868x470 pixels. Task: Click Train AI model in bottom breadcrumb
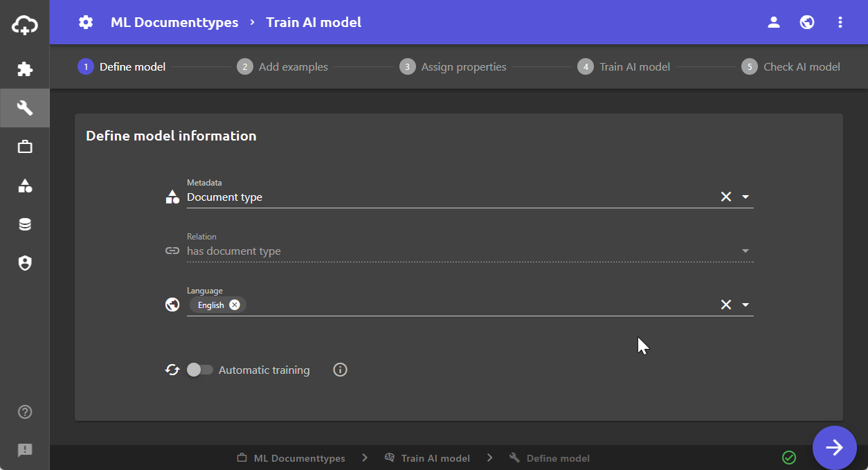[427, 458]
